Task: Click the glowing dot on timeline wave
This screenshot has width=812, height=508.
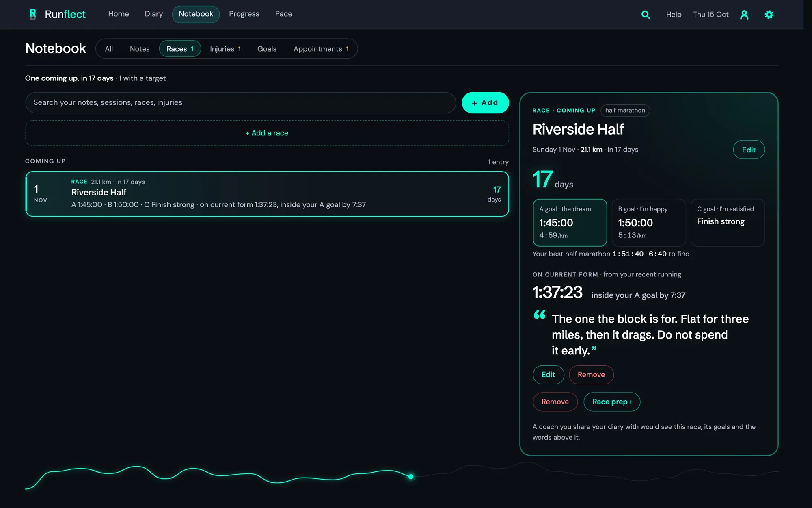Action: pyautogui.click(x=411, y=477)
